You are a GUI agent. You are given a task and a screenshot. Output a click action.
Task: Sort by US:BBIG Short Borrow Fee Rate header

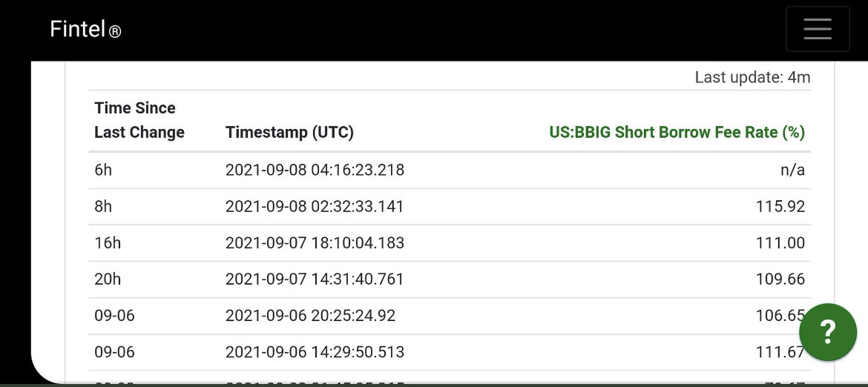tap(677, 133)
